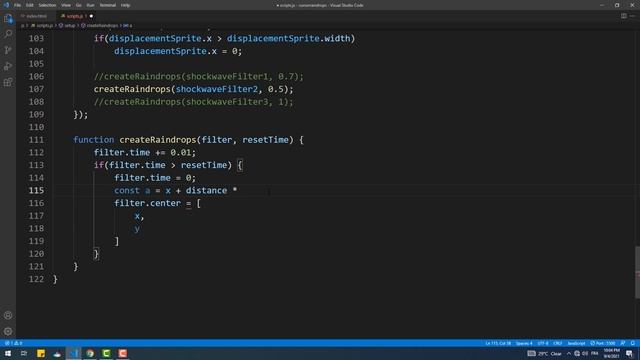Open the Run menu

(90, 5)
